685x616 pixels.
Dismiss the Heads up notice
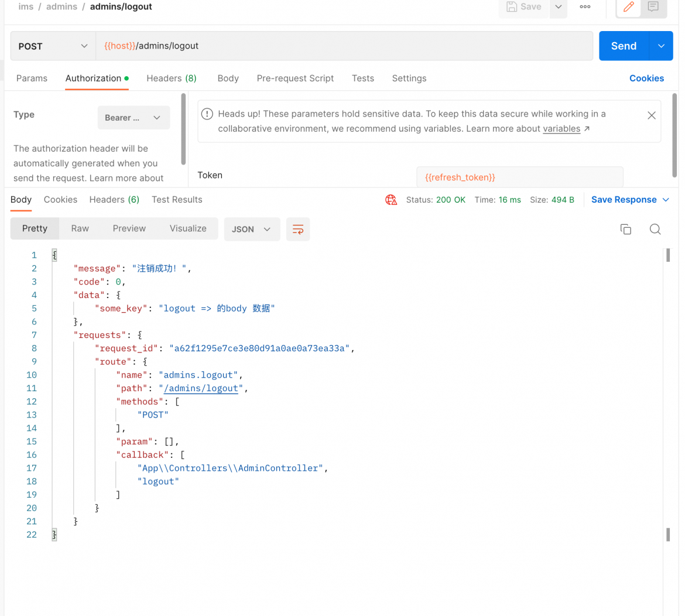tap(652, 115)
